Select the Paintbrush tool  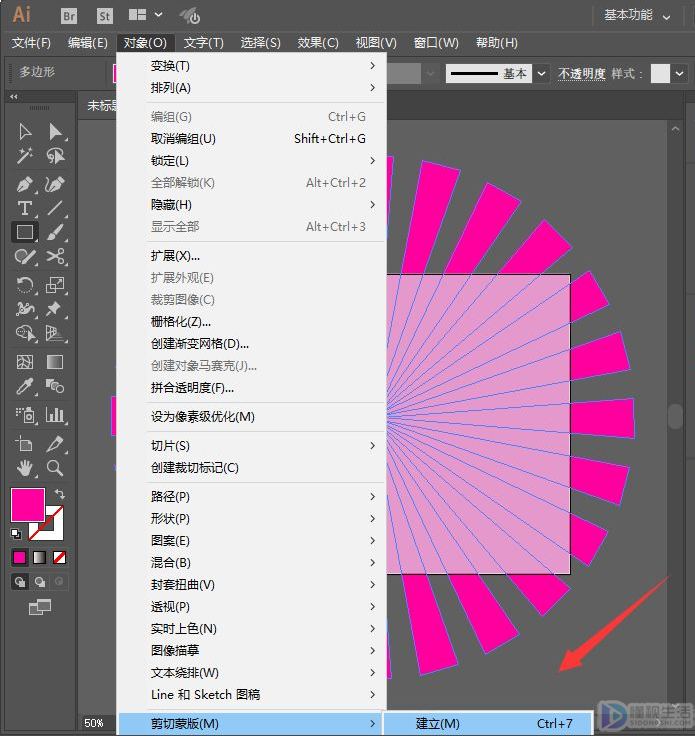click(55, 232)
